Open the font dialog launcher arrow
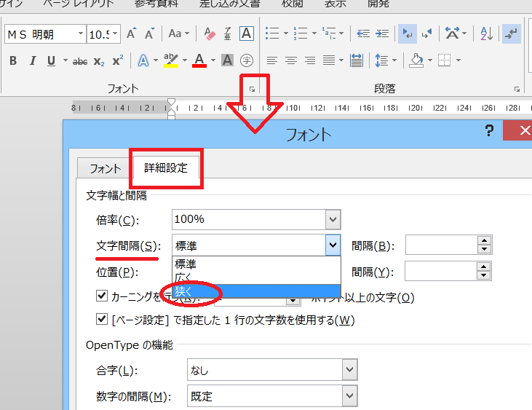 (251, 89)
